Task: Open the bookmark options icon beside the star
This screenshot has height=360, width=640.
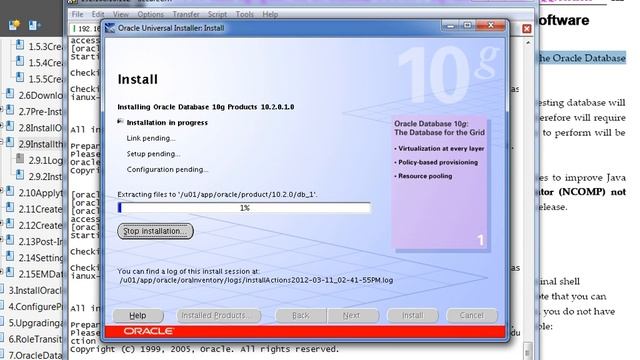Action: click(34, 26)
